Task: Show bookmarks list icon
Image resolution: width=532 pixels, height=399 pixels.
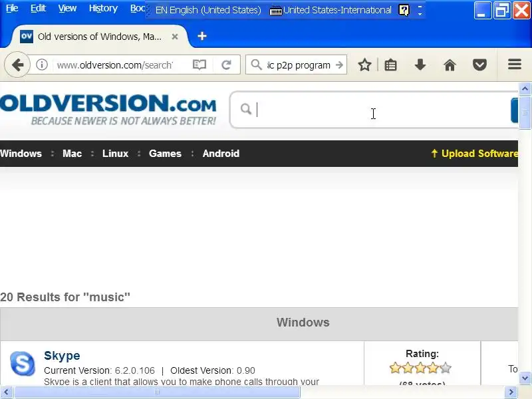Action: click(390, 65)
